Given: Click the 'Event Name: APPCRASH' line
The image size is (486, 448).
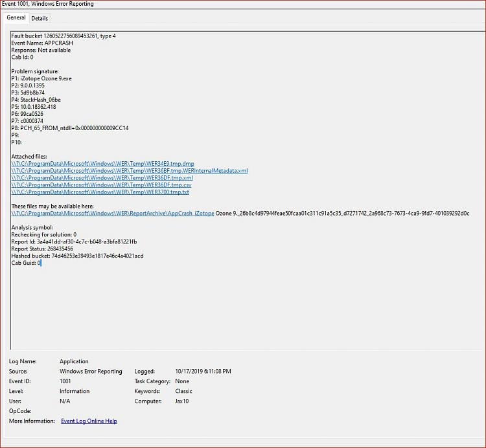Looking at the screenshot, I should [x=42, y=43].
